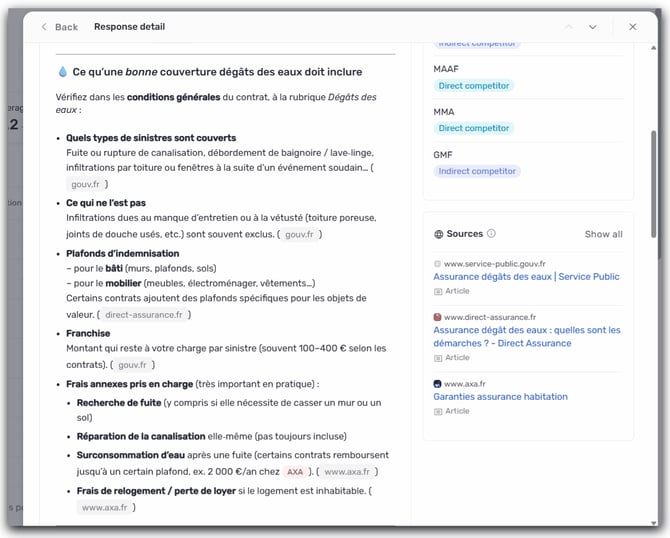This screenshot has width=670, height=538.
Task: Select the MMA competitor name
Action: pyautogui.click(x=444, y=112)
